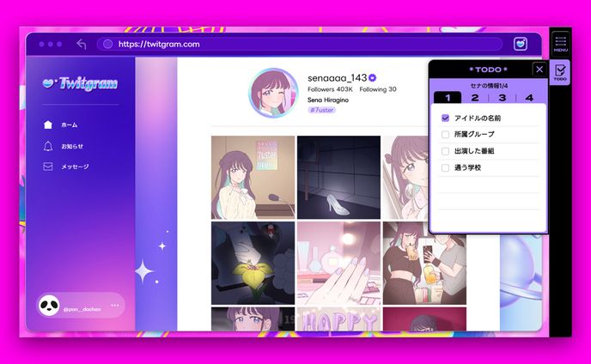This screenshot has height=364, width=591.
Task: Check the 所属グループ checkbox
Action: click(445, 135)
